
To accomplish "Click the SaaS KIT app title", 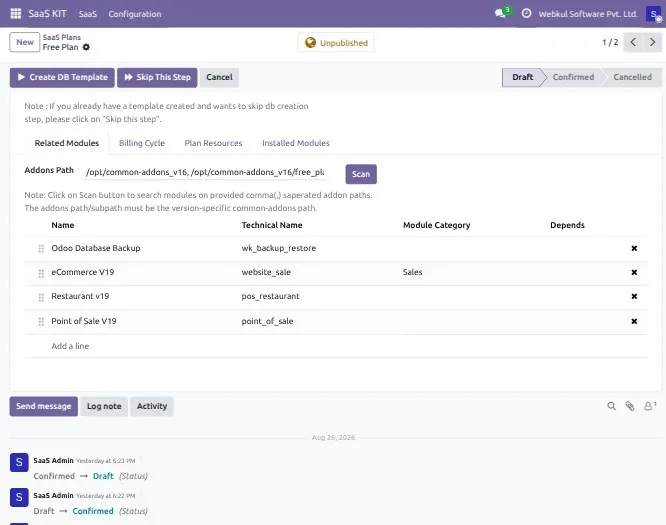I will (x=47, y=14).
